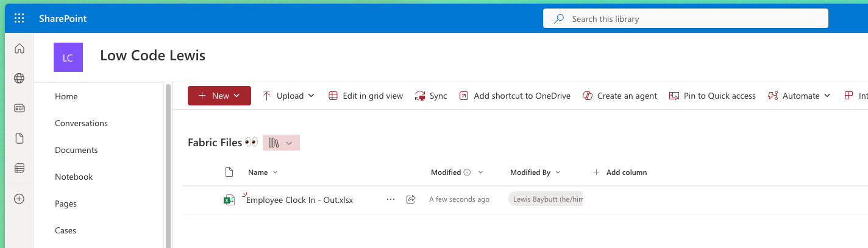The image size is (868, 248).
Task: Open the library view switcher dropdown
Action: tap(281, 143)
